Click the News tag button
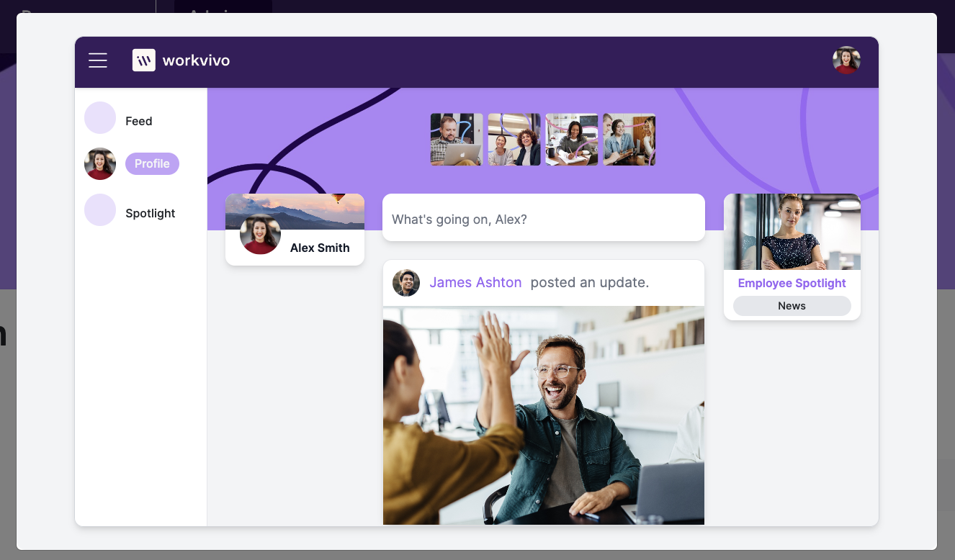The width and height of the screenshot is (955, 560). (x=792, y=306)
